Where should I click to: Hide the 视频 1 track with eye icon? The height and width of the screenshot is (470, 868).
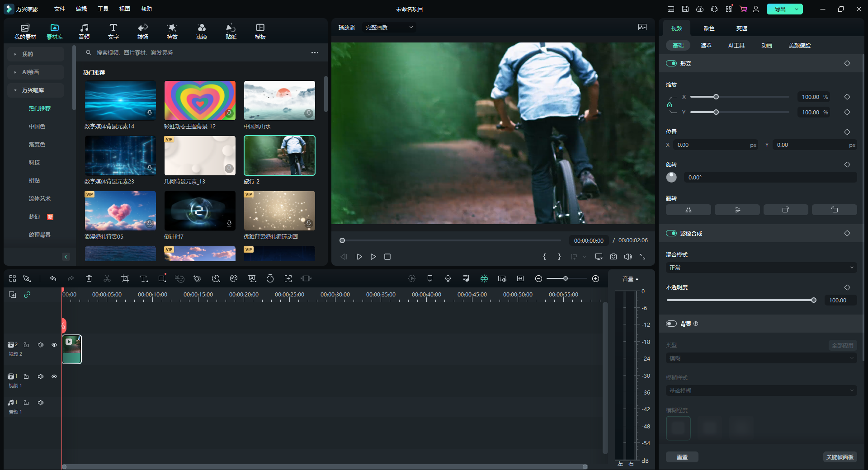click(x=54, y=376)
